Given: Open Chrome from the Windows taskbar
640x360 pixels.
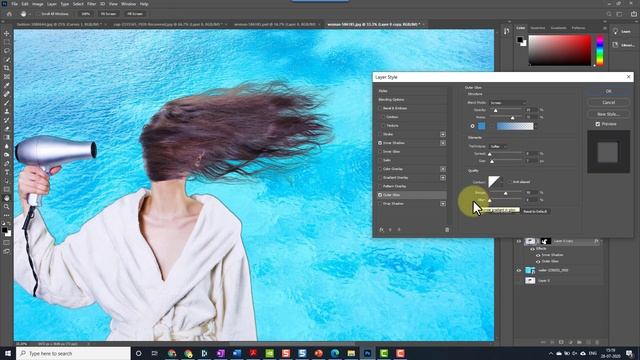Looking at the screenshot, I should point(172,353).
